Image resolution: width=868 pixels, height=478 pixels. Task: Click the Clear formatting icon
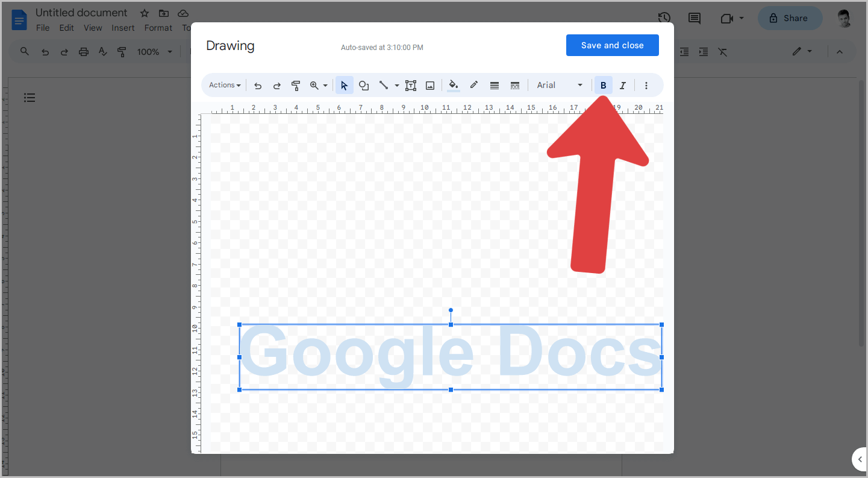[x=723, y=52]
